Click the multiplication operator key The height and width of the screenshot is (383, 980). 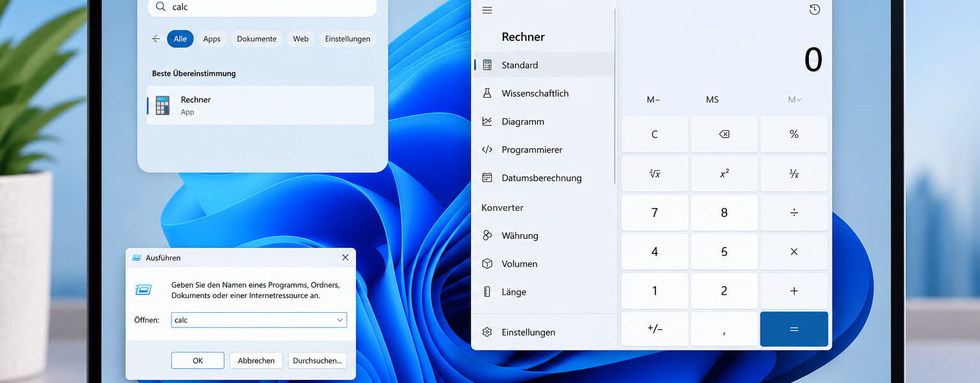(x=794, y=252)
